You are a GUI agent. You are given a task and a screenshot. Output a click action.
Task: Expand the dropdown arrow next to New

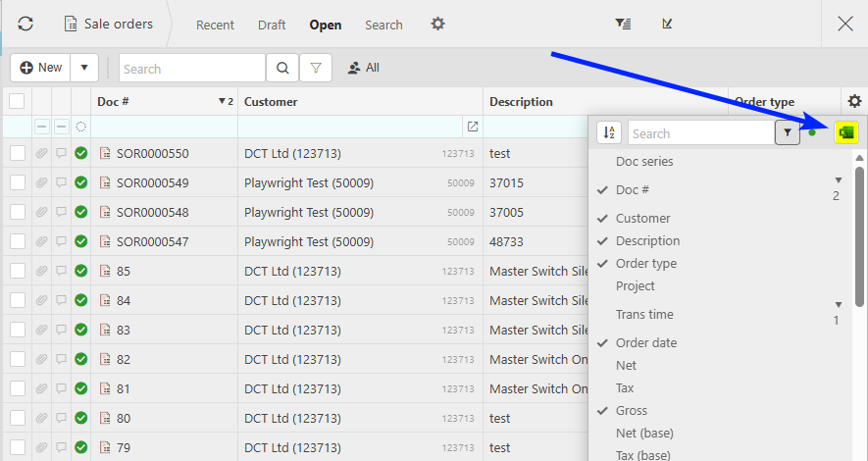pos(84,68)
